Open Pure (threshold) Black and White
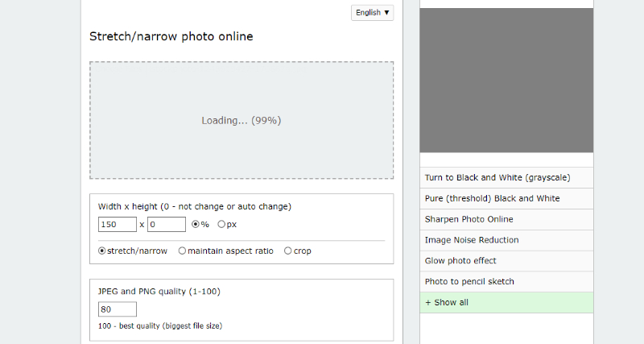Viewport: 644px width, 344px height. pyautogui.click(x=506, y=198)
